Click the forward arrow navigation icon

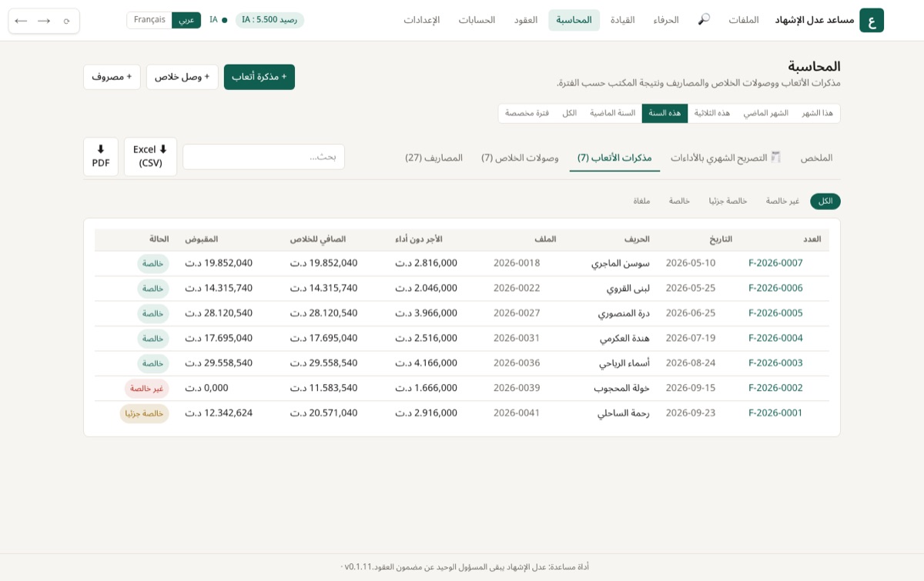44,21
